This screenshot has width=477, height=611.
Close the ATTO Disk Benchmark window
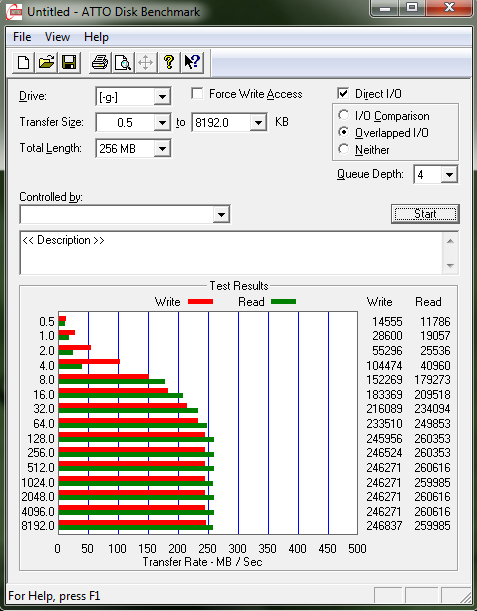449,8
